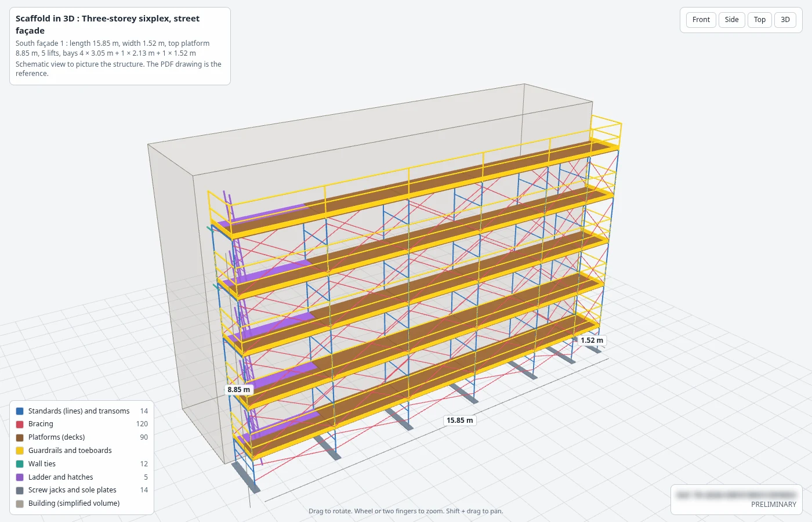Click the 'Drag to rotate' hint text
This screenshot has width=812, height=522.
coord(406,512)
